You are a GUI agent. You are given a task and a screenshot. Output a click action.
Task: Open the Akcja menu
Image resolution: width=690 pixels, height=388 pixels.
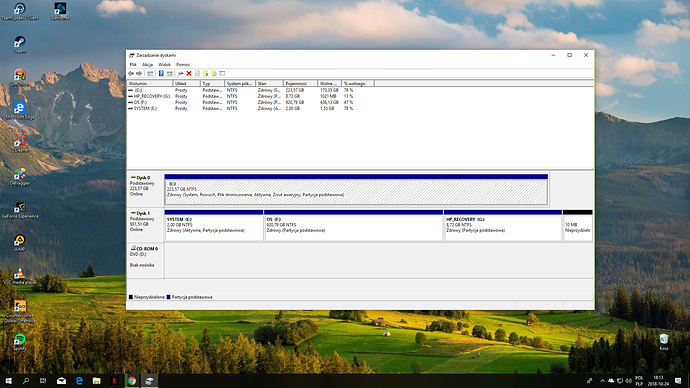click(x=147, y=65)
